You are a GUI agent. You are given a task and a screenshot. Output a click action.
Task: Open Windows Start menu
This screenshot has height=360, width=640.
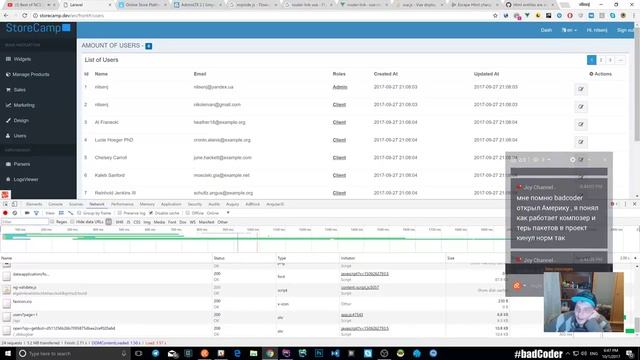tap(7, 353)
